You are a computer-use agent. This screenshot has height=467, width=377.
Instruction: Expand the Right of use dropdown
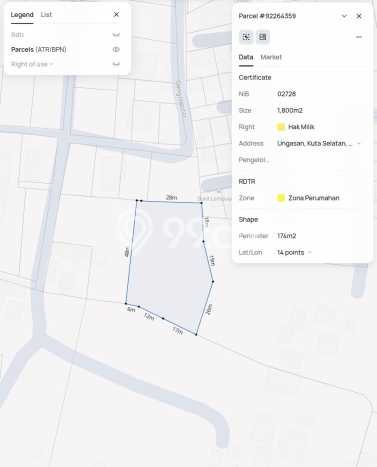[x=52, y=64]
